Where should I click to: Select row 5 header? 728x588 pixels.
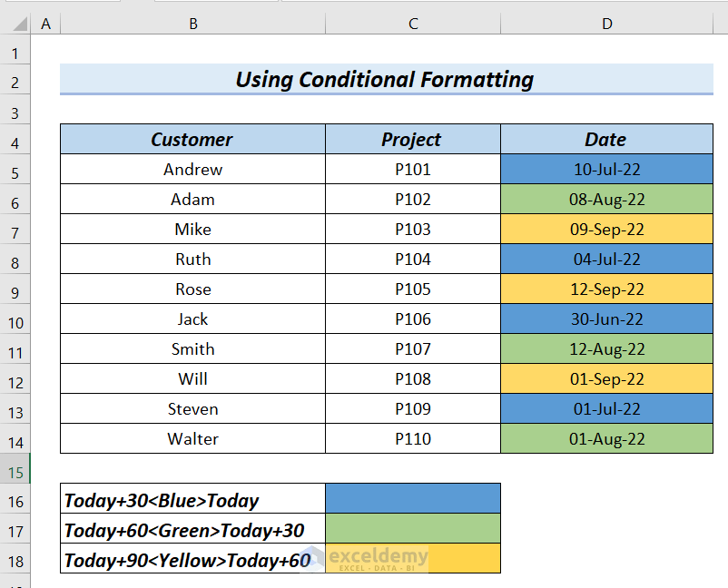click(15, 170)
